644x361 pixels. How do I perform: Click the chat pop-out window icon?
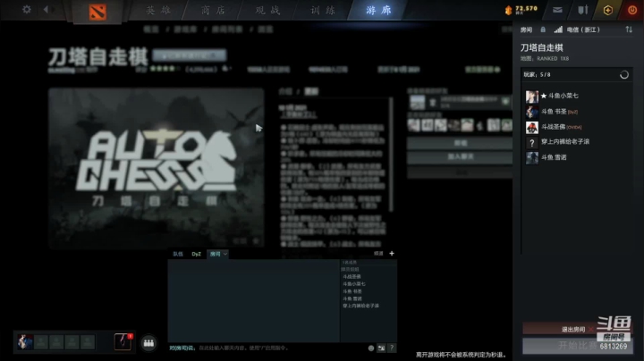pyautogui.click(x=382, y=348)
